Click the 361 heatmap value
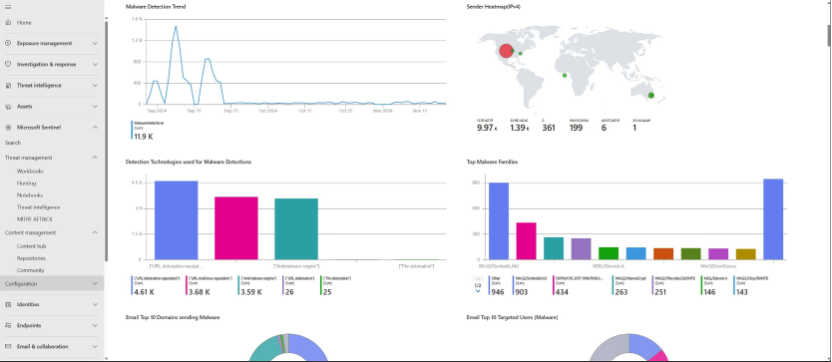Image resolution: width=832 pixels, height=362 pixels. click(x=549, y=127)
